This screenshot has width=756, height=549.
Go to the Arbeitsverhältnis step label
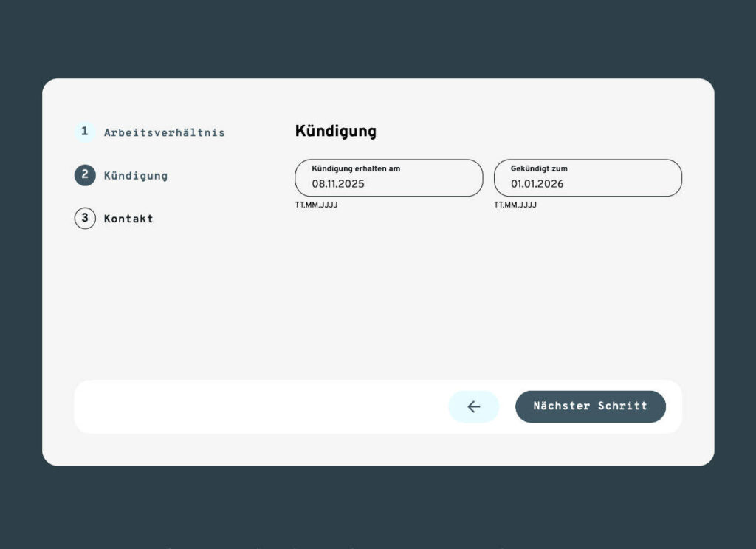[x=164, y=133]
